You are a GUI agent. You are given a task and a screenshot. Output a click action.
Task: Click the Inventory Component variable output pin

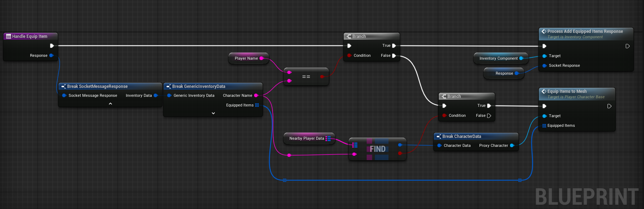[x=521, y=58]
